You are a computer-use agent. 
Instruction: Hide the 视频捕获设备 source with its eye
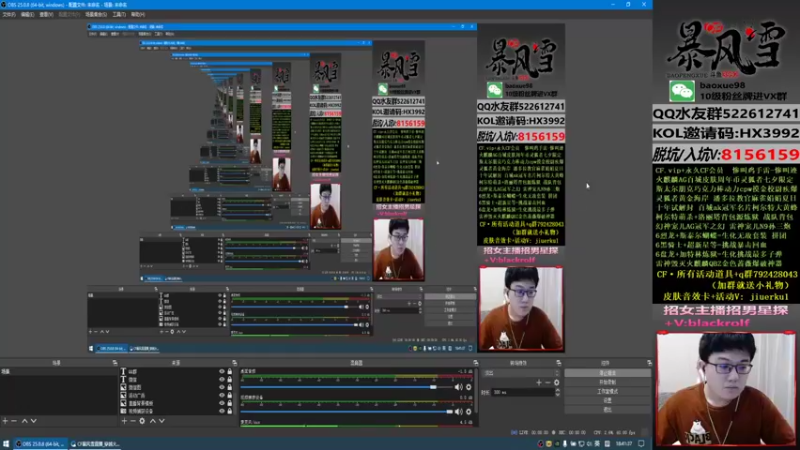pyautogui.click(x=221, y=411)
